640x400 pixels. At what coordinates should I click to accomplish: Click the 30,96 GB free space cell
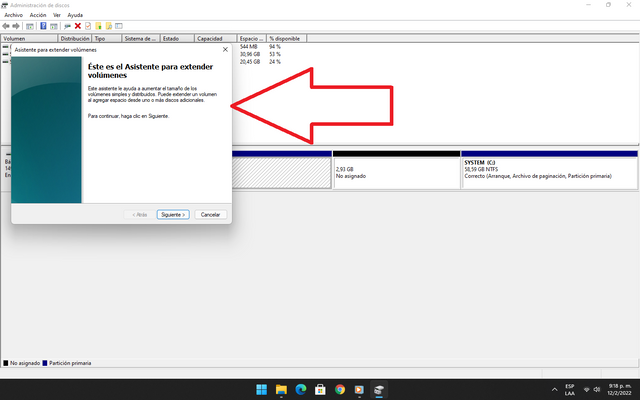[x=250, y=54]
